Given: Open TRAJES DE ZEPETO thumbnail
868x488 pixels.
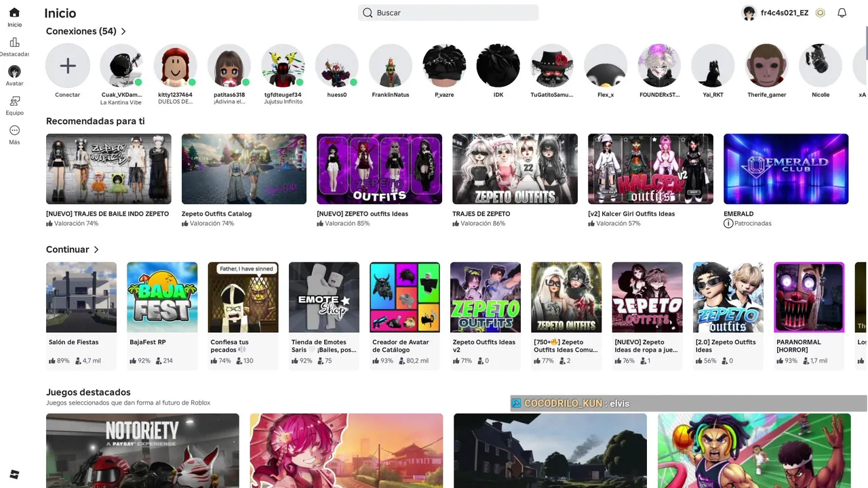Looking at the screenshot, I should pos(515,169).
